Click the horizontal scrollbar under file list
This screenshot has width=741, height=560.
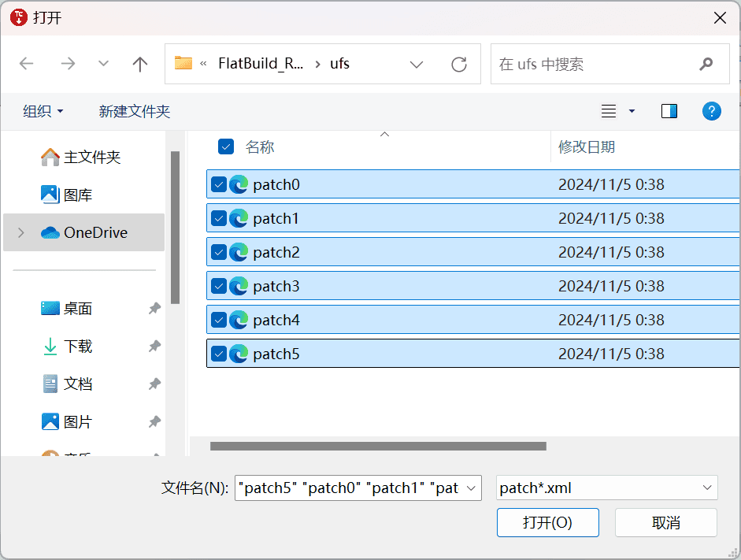tap(378, 446)
